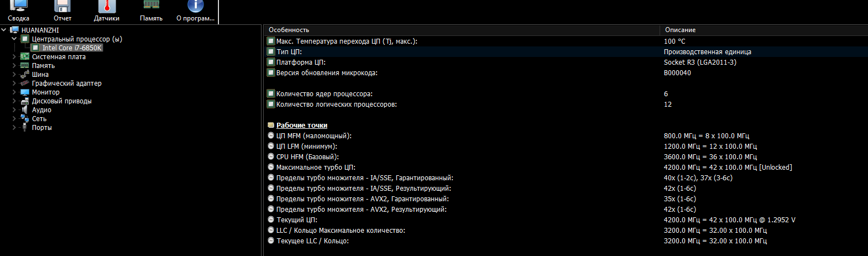
Task: Select the Дисковый приводы tree item
Action: (x=61, y=101)
